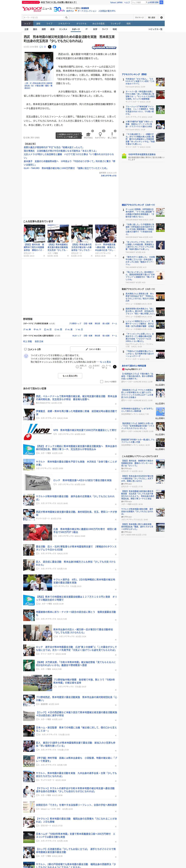
Task: Open the 順位表 link in the プロ野球 row
Action: pyautogui.click(x=97, y=323)
